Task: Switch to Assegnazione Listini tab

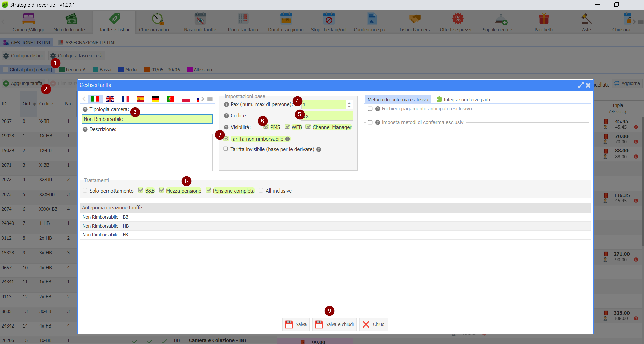Action: [x=87, y=43]
